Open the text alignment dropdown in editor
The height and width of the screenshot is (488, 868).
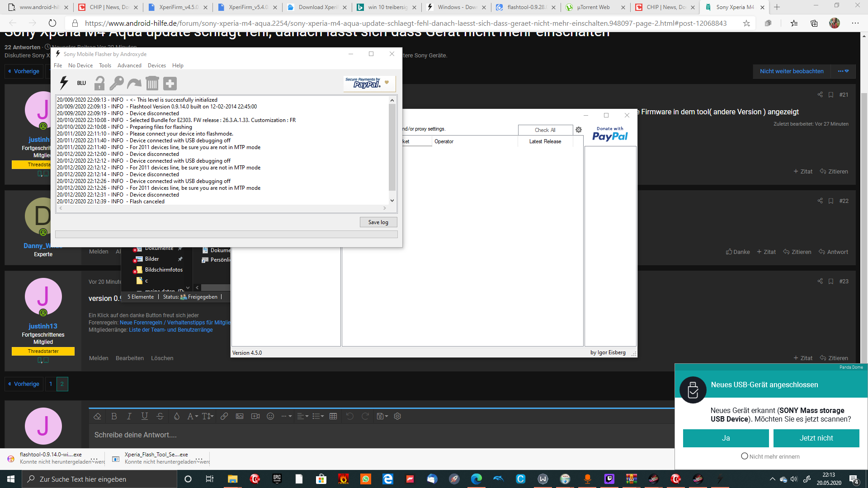(302, 417)
